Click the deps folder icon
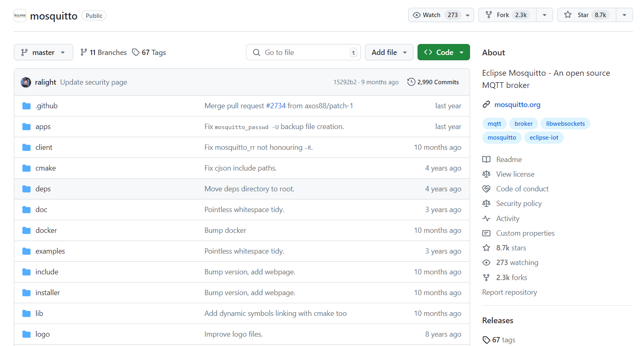 click(26, 189)
